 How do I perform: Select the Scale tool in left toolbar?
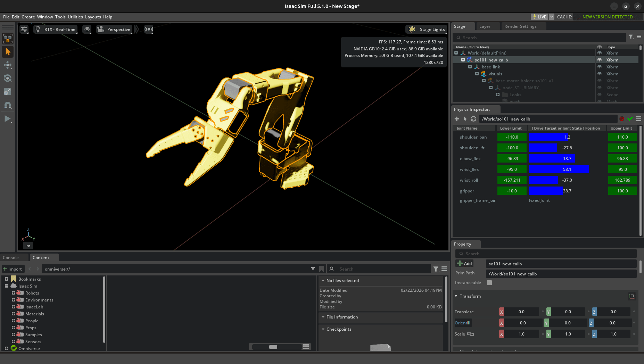pos(8,91)
